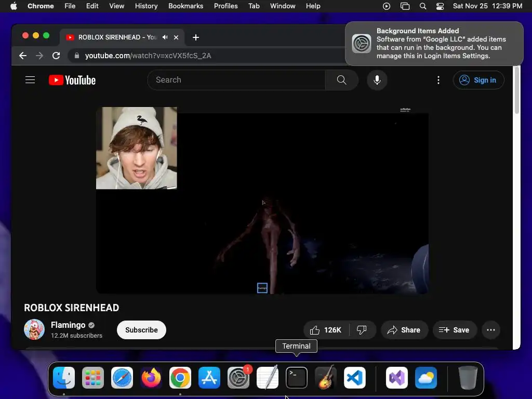Start voice search with the microphone icon
532x399 pixels.
(377, 80)
